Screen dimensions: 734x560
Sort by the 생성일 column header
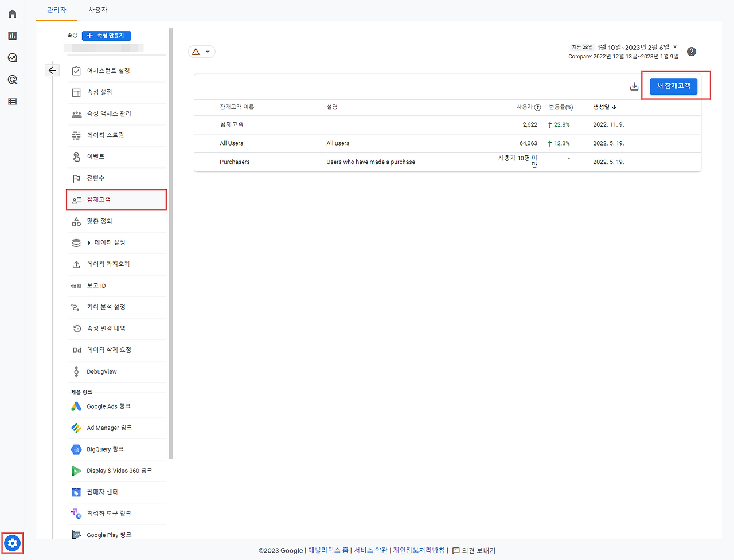(605, 107)
